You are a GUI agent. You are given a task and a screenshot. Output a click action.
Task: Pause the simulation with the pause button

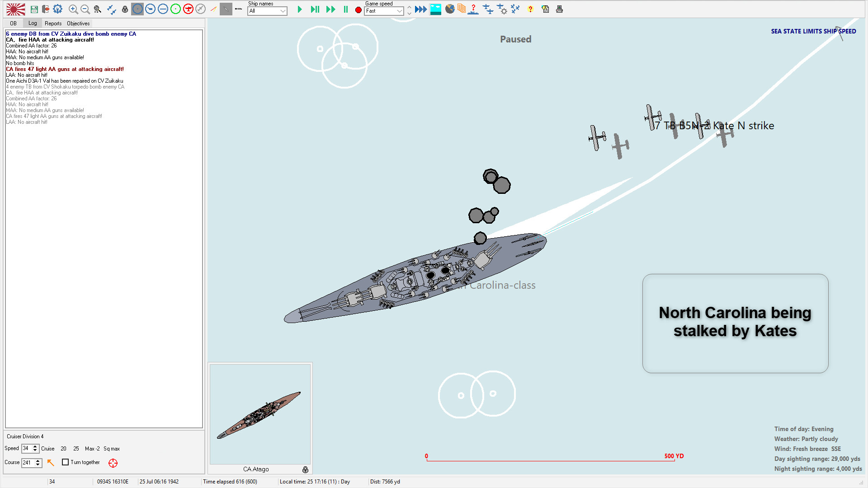[x=345, y=9]
